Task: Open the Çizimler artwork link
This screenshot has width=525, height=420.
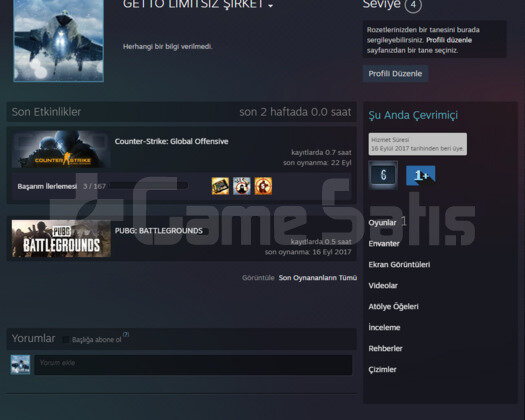Action: pyautogui.click(x=382, y=369)
